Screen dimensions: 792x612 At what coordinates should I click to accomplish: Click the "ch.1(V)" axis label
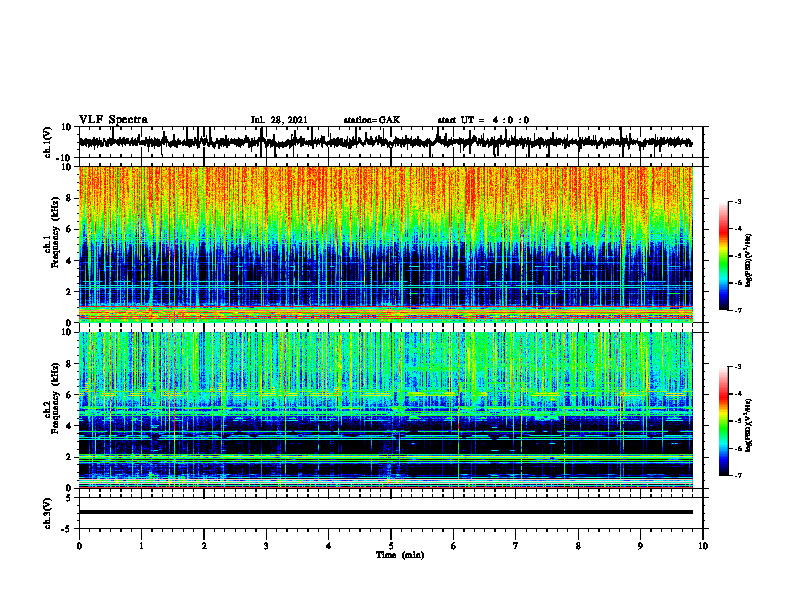point(48,142)
